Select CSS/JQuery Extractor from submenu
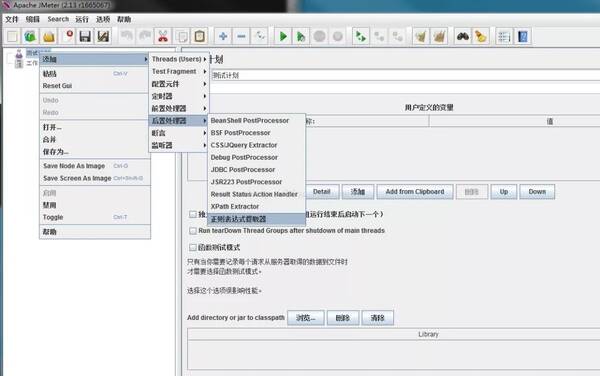 (x=256, y=145)
